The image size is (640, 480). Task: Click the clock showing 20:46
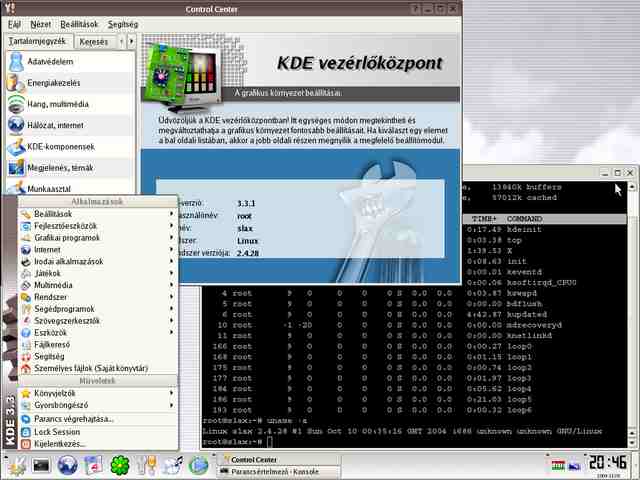[607, 463]
